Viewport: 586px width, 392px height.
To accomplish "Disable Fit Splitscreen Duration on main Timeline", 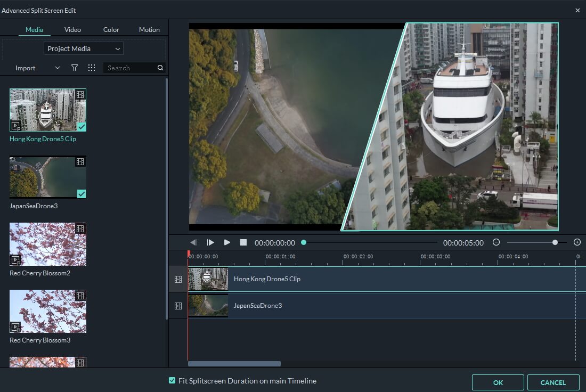I will (x=172, y=380).
